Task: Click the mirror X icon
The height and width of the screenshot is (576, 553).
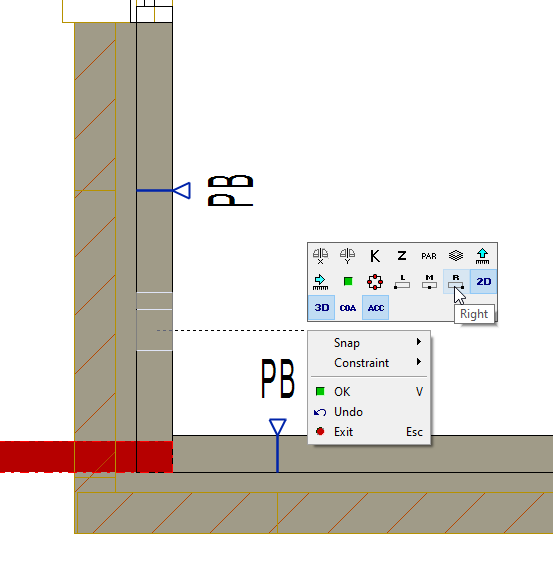Action: point(320,256)
